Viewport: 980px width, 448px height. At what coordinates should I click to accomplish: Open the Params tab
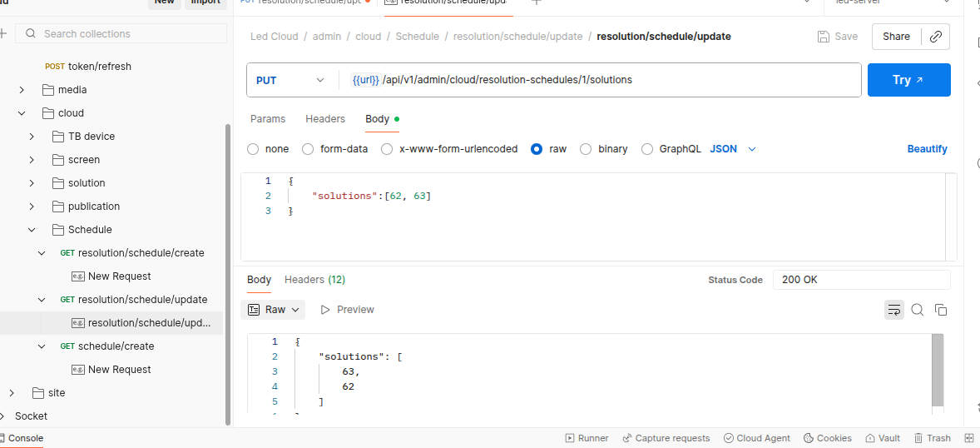tap(268, 119)
